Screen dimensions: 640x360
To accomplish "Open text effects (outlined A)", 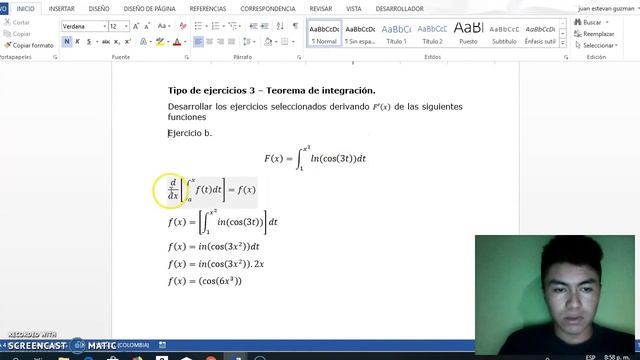I will pos(143,42).
